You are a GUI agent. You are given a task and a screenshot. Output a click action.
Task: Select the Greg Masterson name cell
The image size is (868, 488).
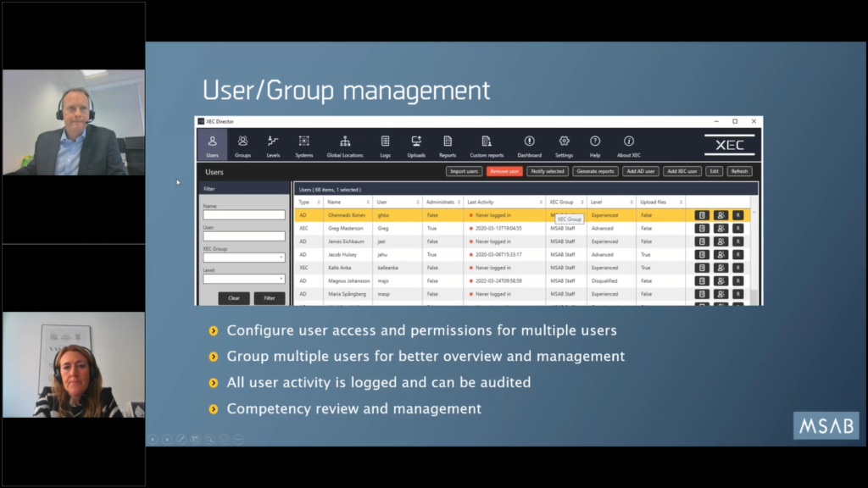point(348,229)
